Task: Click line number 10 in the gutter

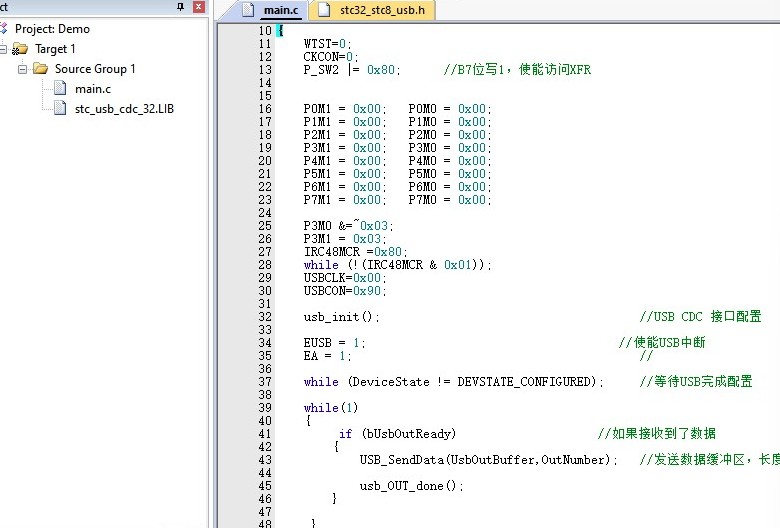Action: 265,31
